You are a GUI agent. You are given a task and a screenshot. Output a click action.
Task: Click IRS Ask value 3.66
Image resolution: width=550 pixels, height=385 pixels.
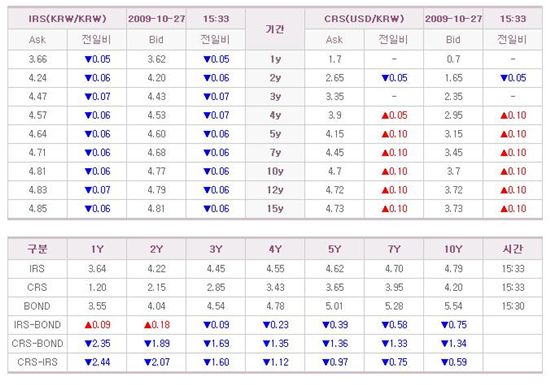click(38, 59)
